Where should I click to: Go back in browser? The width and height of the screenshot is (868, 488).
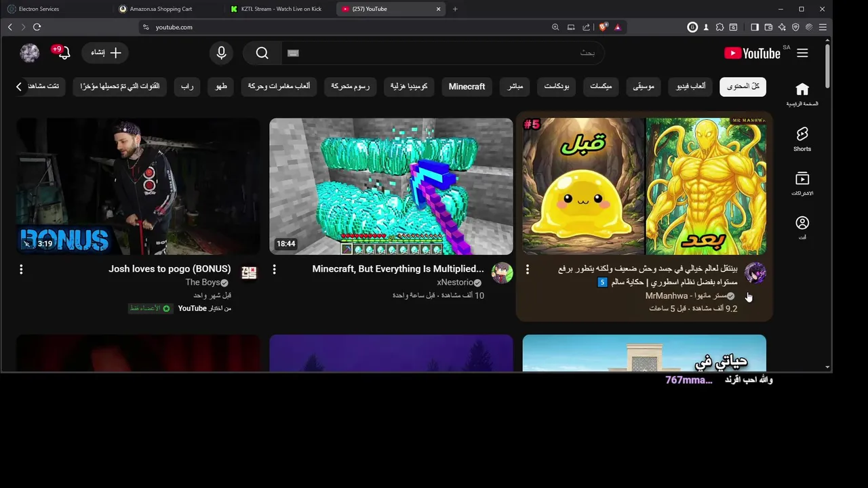pyautogui.click(x=9, y=27)
